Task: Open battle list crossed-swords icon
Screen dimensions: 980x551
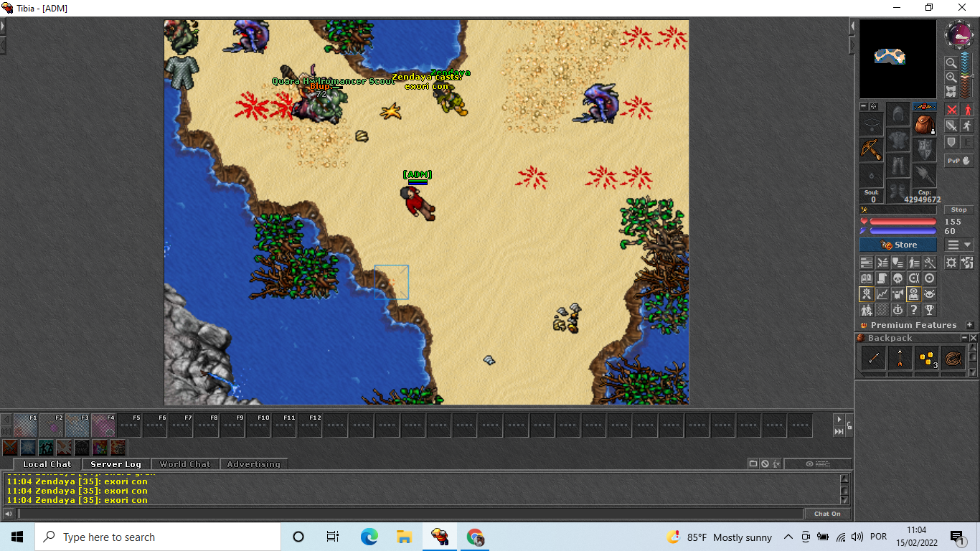Action: (882, 263)
